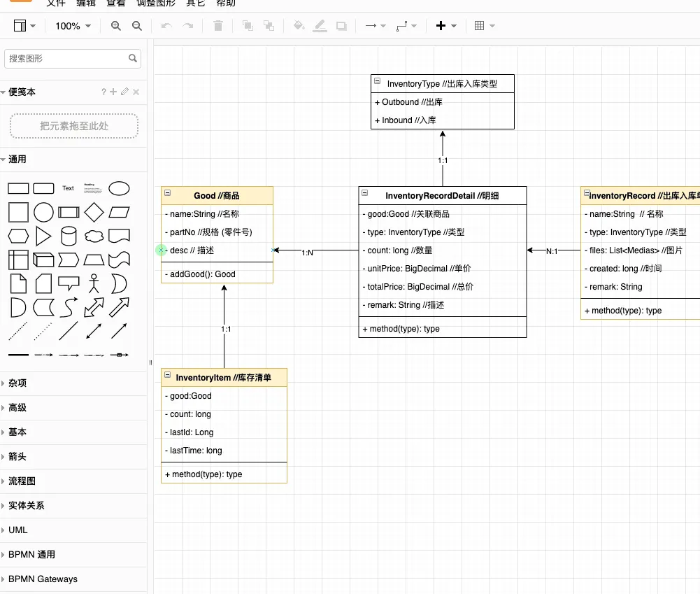Click the fill color bucket icon
Image resolution: width=700 pixels, height=594 pixels.
[299, 25]
